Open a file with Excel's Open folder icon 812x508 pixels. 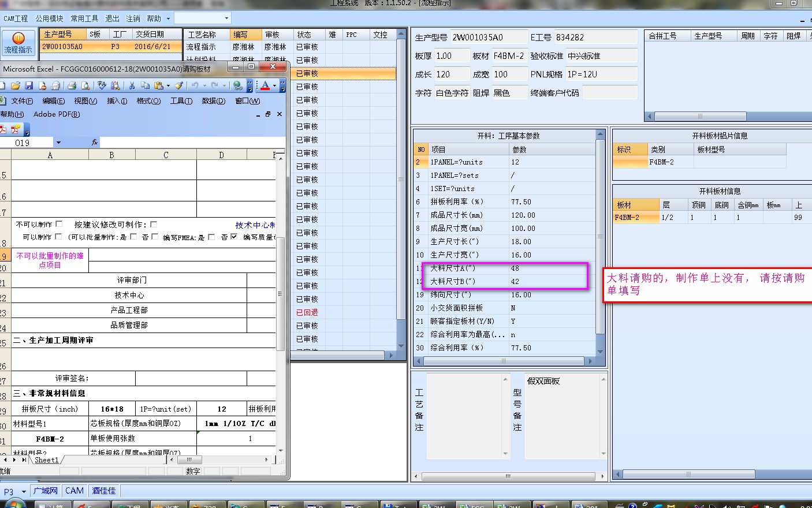point(16,85)
